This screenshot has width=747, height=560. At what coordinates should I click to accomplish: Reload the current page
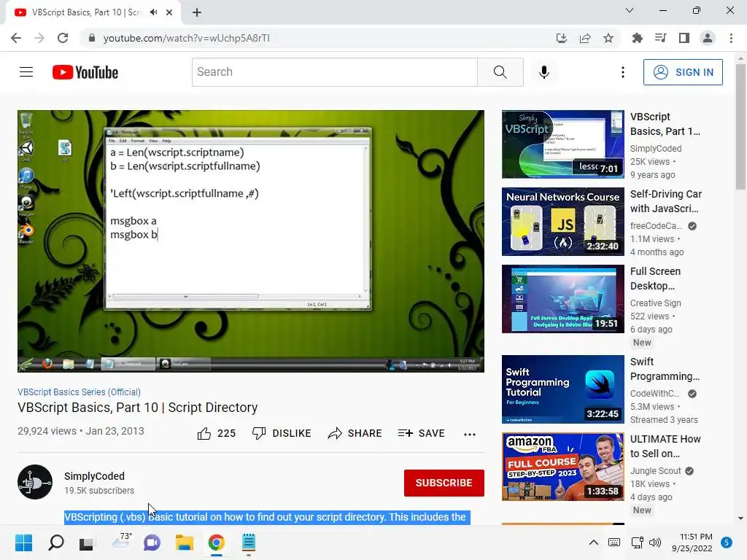[x=63, y=38]
